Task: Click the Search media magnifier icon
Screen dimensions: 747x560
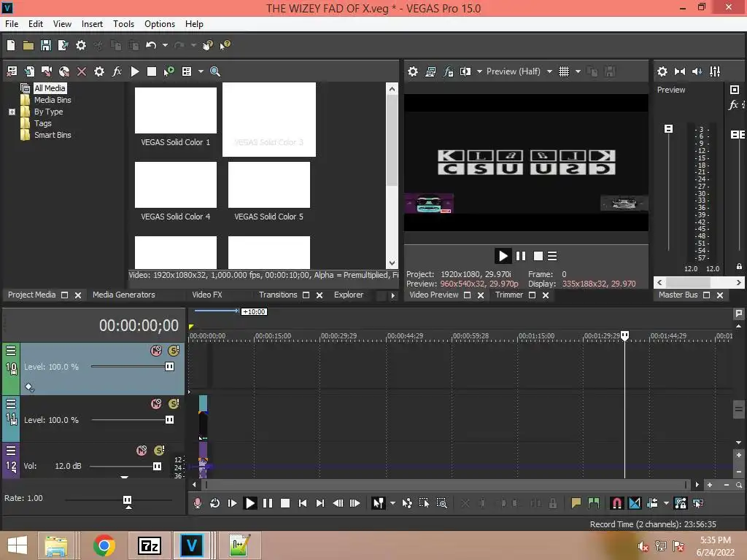Action: point(215,71)
